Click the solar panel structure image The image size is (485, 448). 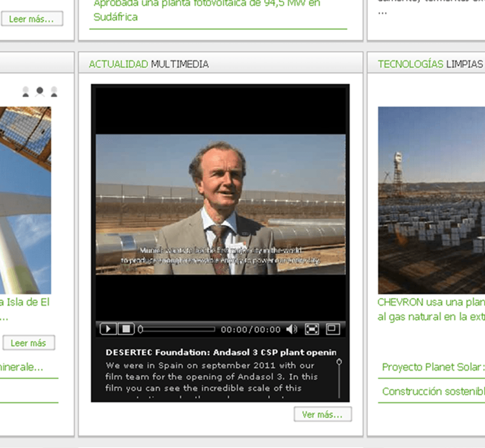coord(25,200)
